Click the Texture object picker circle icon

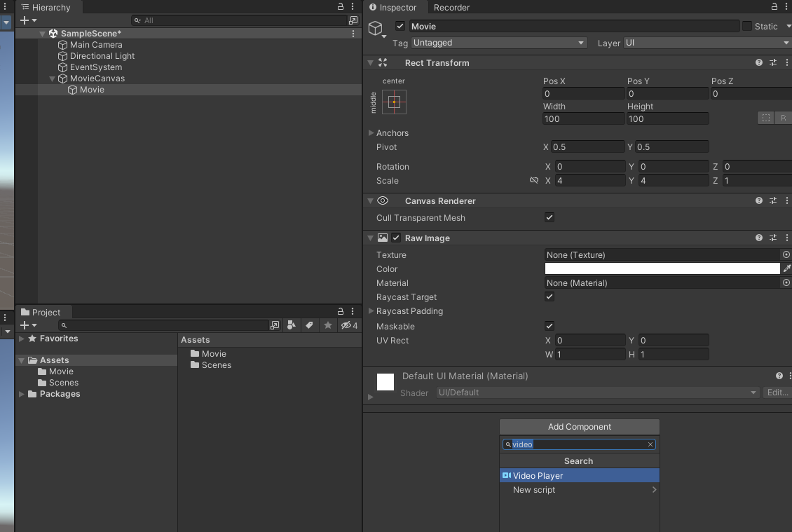point(785,254)
